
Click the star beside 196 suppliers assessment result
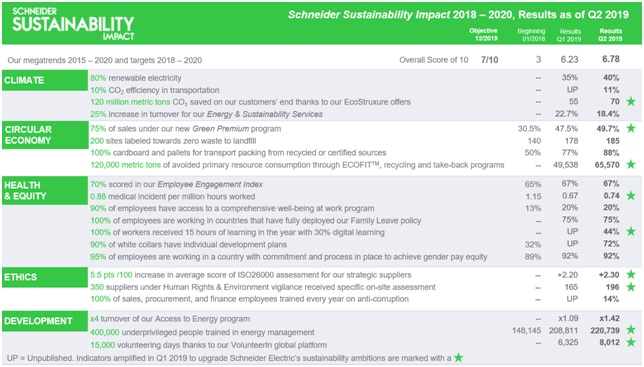pos(631,287)
